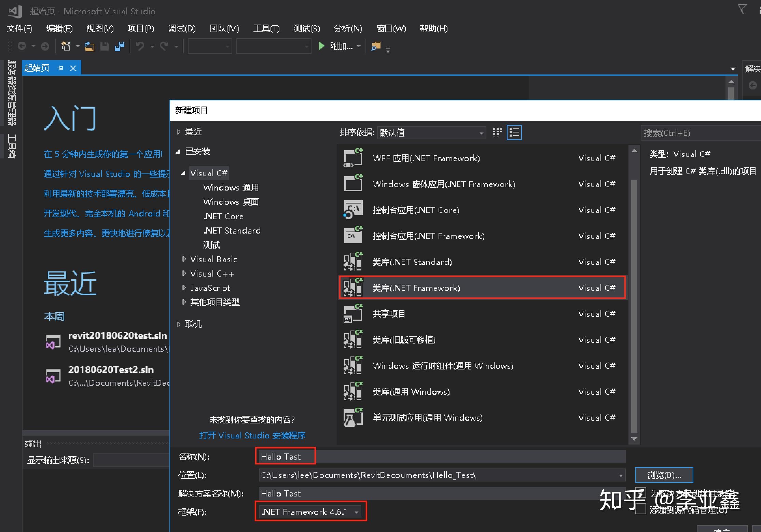Click the Undo arrow icon
The image size is (761, 532).
(x=140, y=46)
